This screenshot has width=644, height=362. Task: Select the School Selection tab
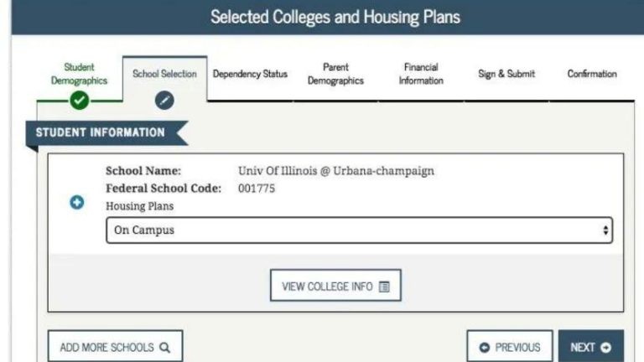click(x=164, y=74)
